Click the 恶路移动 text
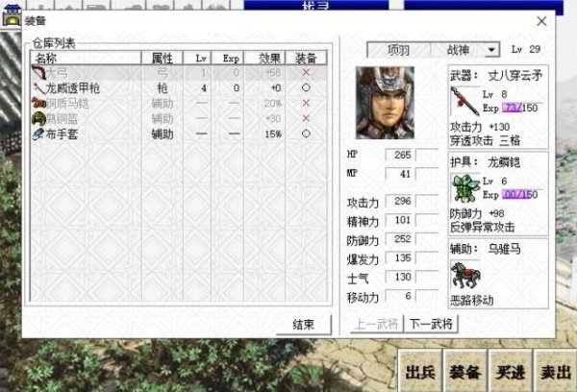The height and width of the screenshot is (392, 577). pyautogui.click(x=472, y=301)
